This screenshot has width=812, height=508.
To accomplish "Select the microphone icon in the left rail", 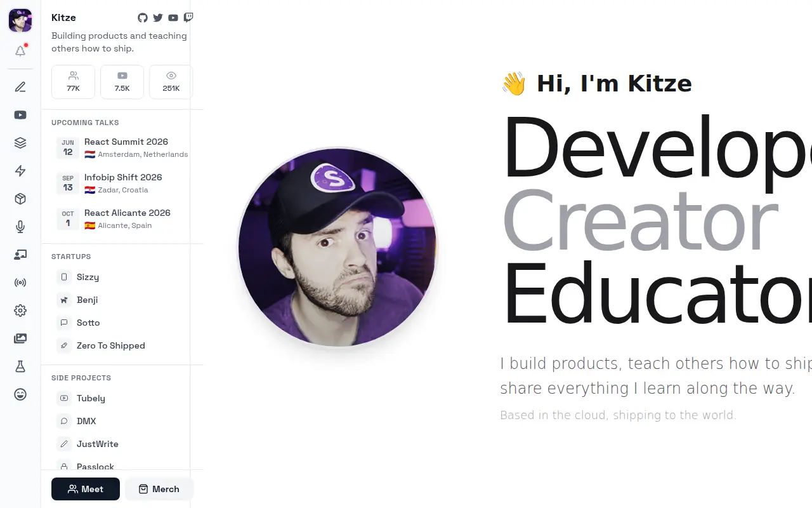I will click(20, 227).
